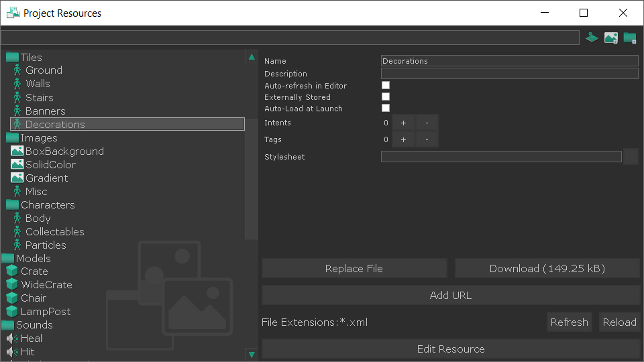
Task: Click the Stylesheet input field
Action: [x=501, y=156]
